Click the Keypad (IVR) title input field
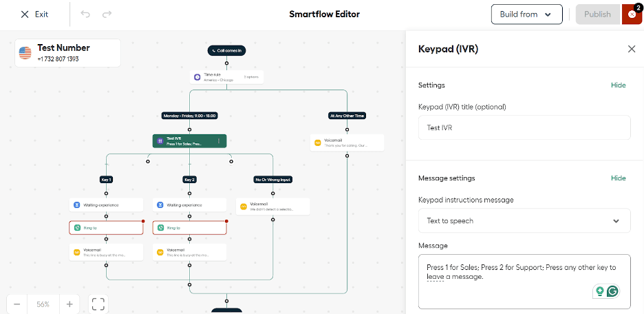Screen dimensions: 644x314 (x=524, y=128)
